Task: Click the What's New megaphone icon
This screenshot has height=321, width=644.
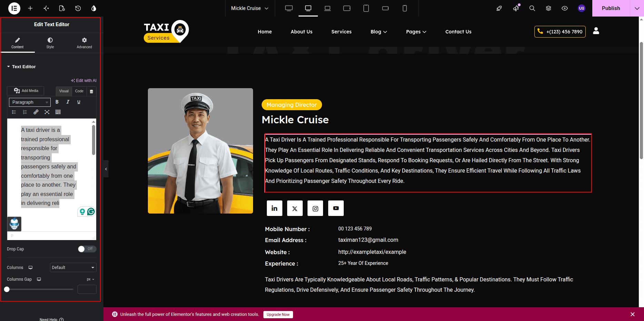Action: 516,8
